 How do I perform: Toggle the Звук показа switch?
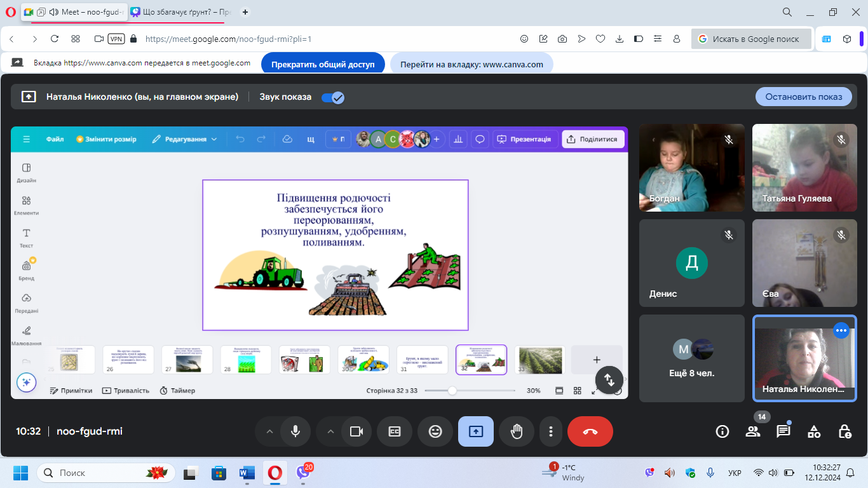click(333, 97)
